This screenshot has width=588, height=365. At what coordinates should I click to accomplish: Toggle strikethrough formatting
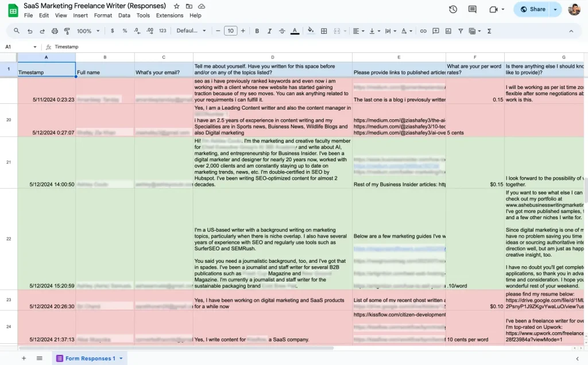[282, 31]
